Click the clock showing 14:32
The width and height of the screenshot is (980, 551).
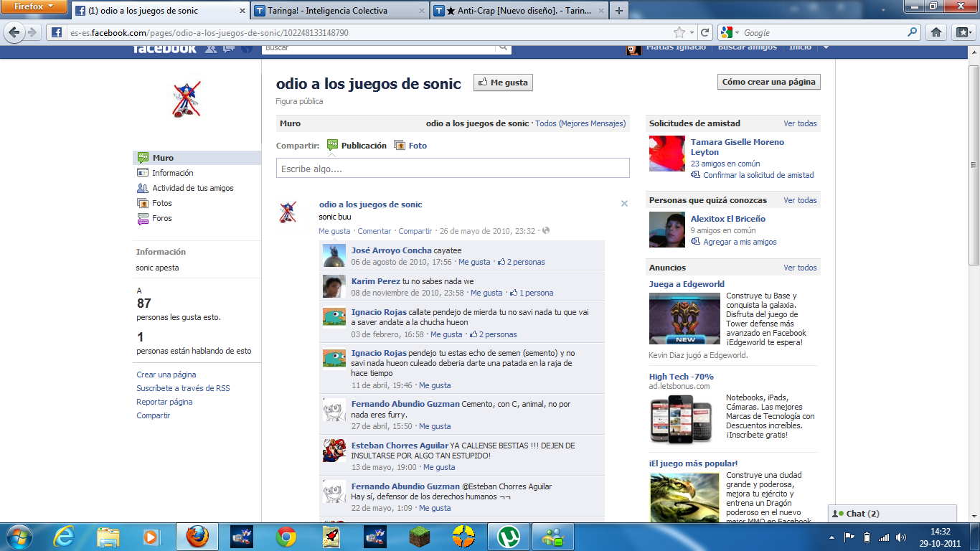pos(940,532)
